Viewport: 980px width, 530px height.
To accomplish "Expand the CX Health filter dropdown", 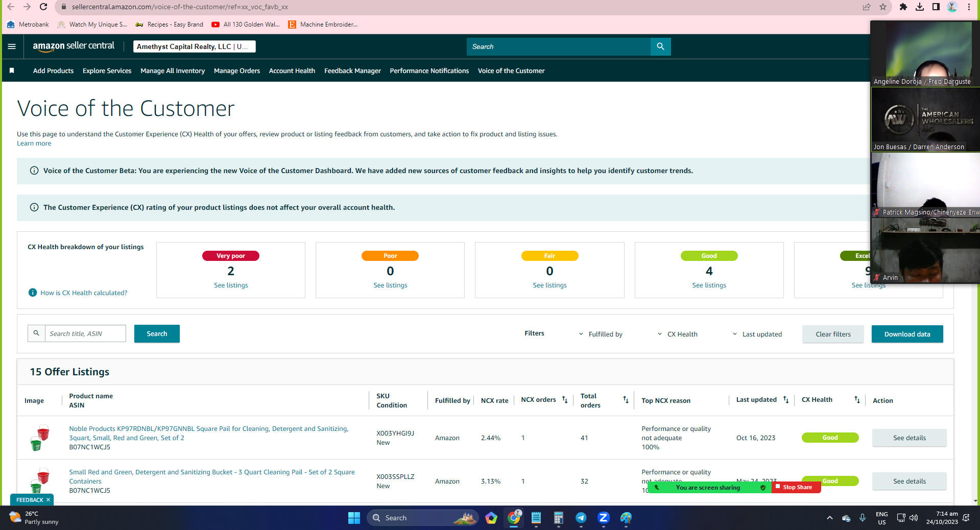I will [677, 334].
